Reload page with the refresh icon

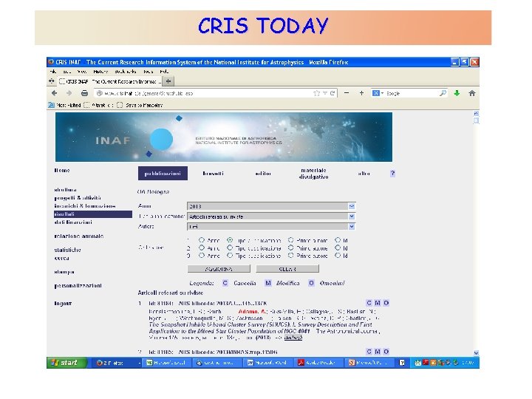[332, 93]
